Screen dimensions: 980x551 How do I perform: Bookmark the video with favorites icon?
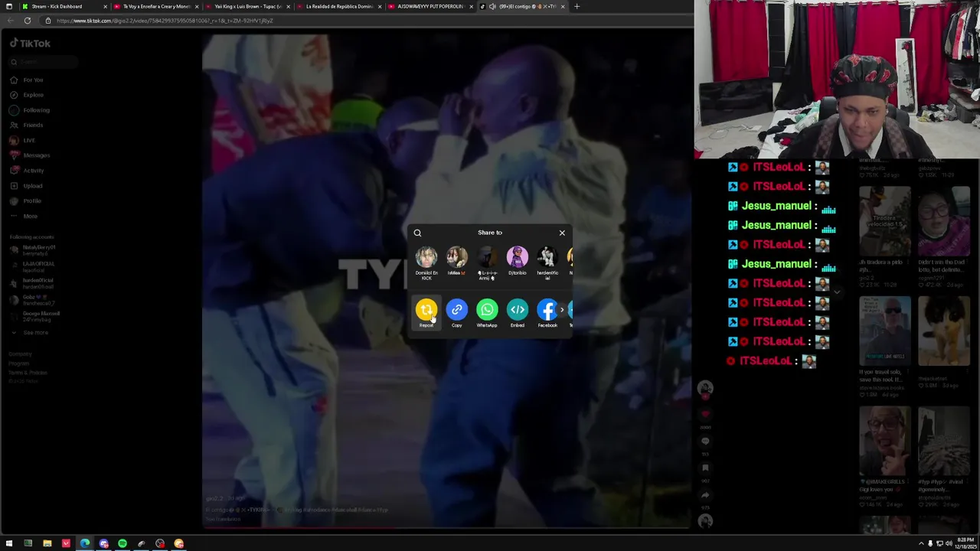705,468
